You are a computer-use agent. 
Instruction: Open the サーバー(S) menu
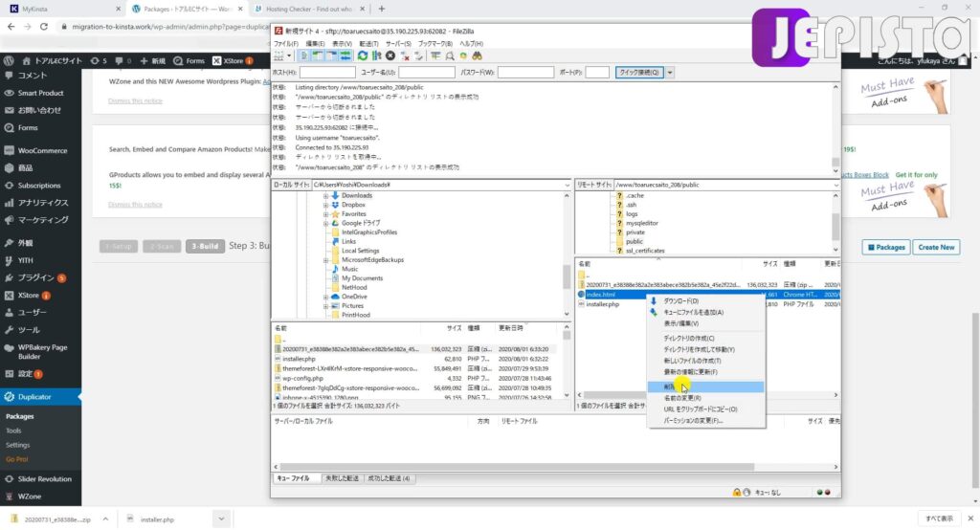coord(398,44)
